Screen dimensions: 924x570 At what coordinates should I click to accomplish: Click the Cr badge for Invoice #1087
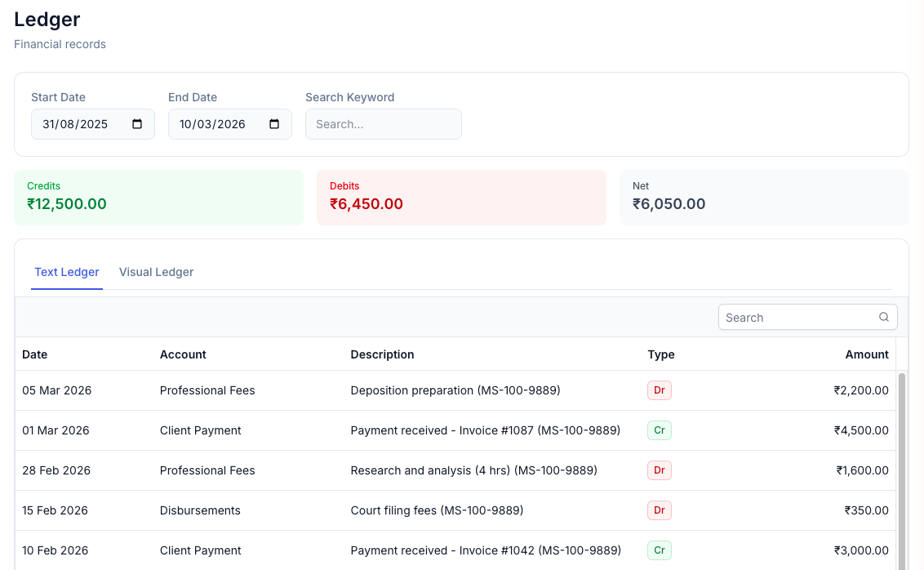point(659,430)
